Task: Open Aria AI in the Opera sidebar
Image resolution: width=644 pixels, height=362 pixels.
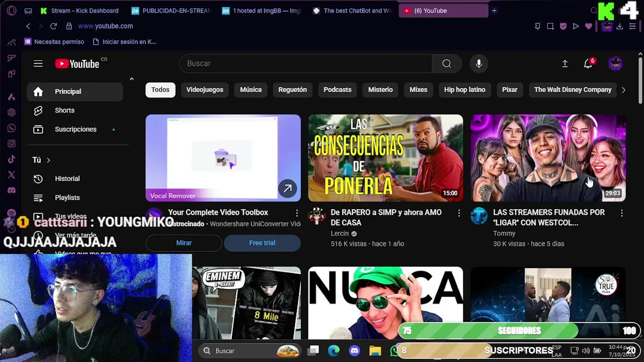Action: (x=12, y=97)
